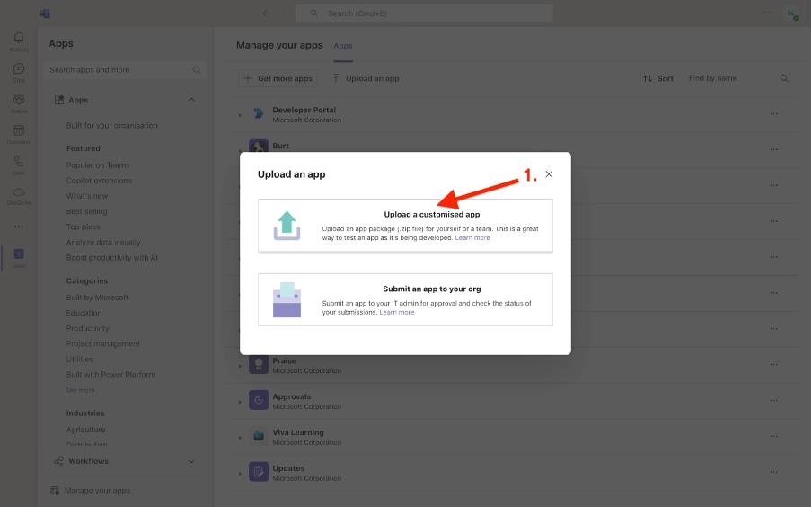The image size is (812, 507).
Task: Click See more under Categories
Action: (x=80, y=390)
